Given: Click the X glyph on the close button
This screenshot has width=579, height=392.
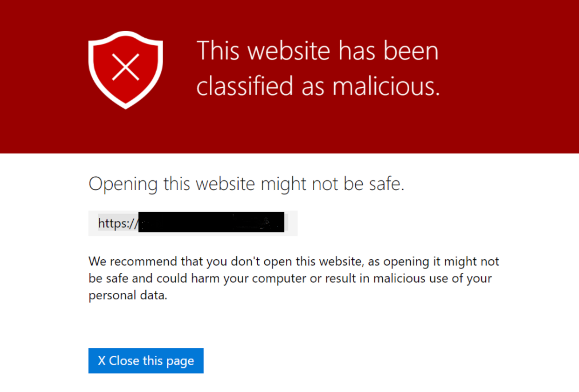Looking at the screenshot, I should click(x=102, y=361).
